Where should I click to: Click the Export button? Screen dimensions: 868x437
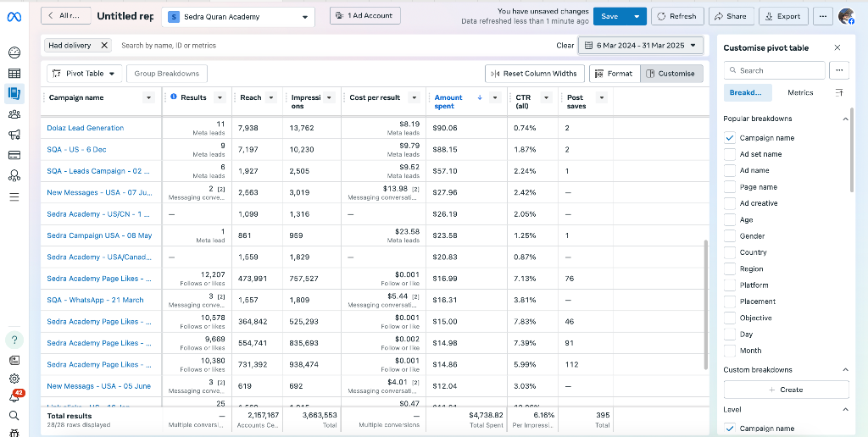[783, 16]
